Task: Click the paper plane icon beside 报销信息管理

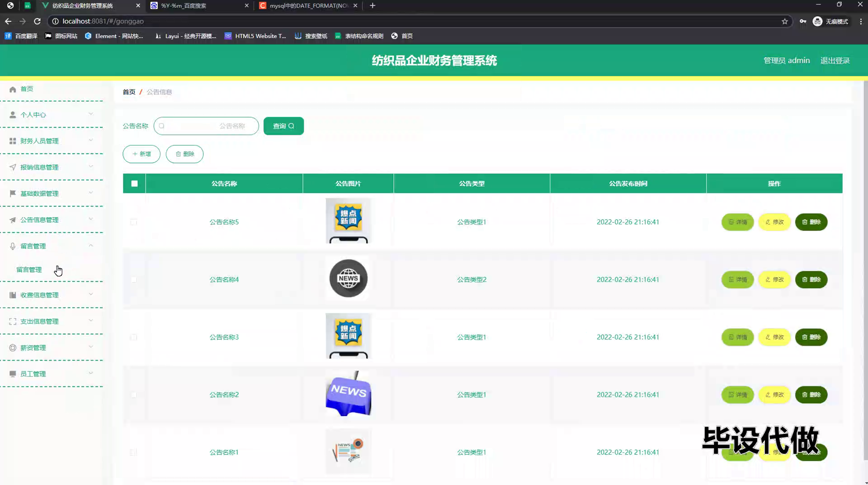Action: pyautogui.click(x=13, y=167)
